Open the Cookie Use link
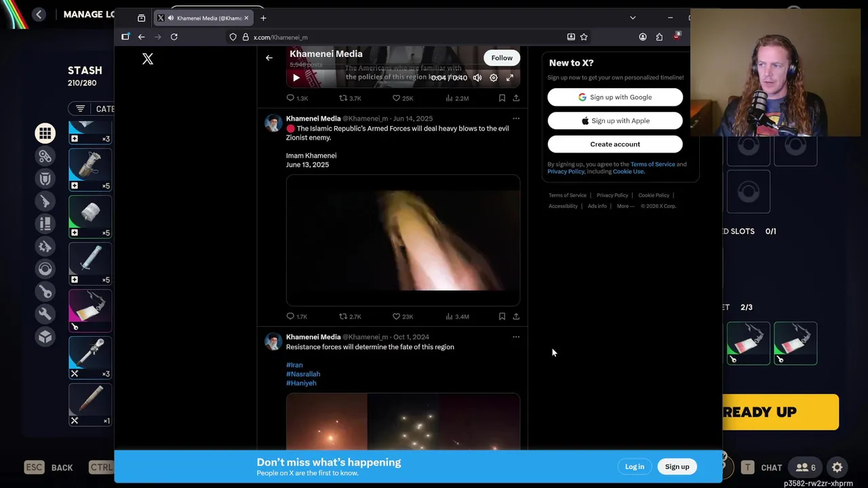Screen dimensions: 868x488 (629, 171)
